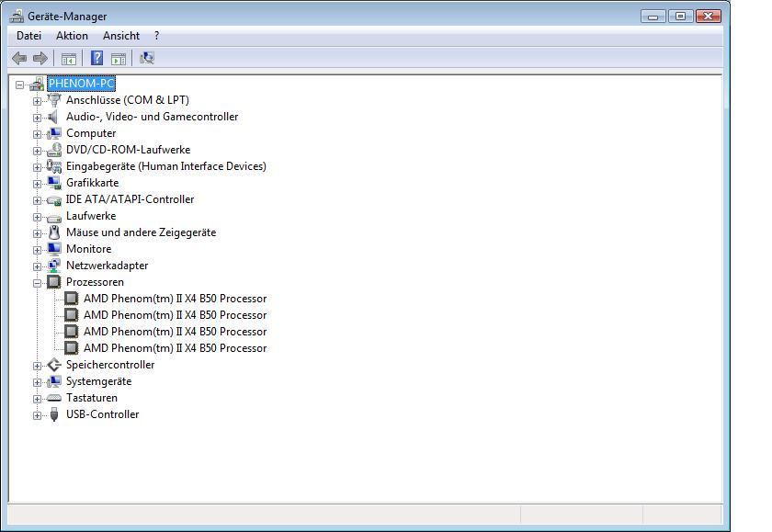Screen dimensions: 772x532
Task: Minimize the Geräte-Manager window
Action: tap(653, 17)
